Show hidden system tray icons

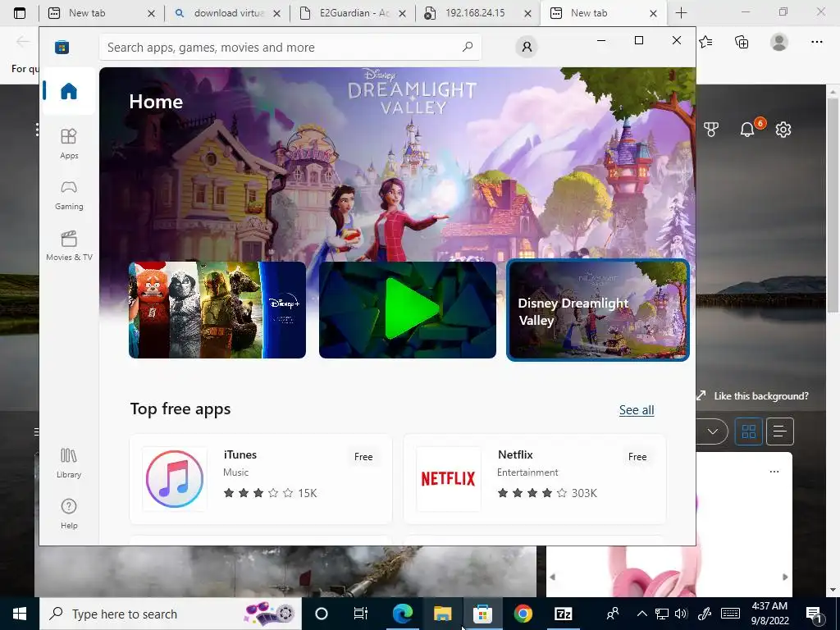[641, 614]
